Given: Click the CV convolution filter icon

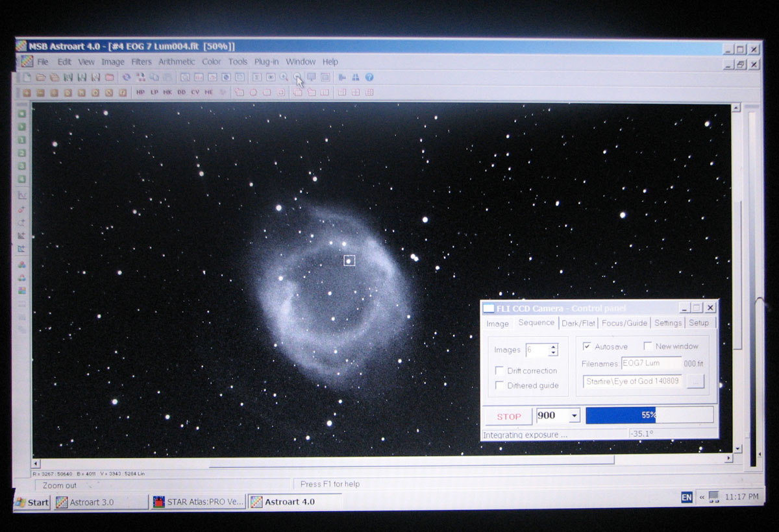Looking at the screenshot, I should click(195, 92).
